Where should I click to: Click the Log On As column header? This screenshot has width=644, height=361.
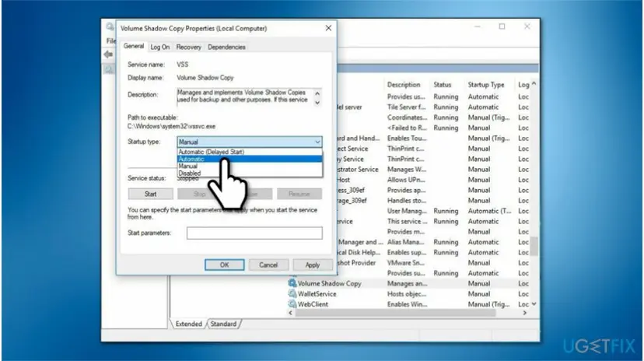click(x=523, y=85)
